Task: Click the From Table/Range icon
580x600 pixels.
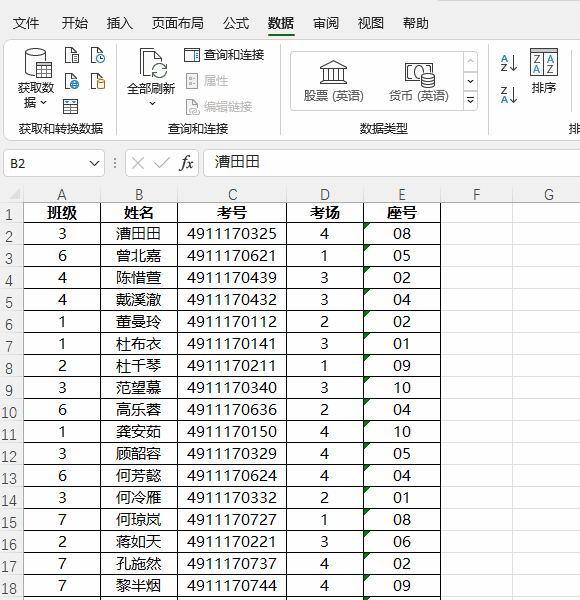Action: [x=70, y=106]
